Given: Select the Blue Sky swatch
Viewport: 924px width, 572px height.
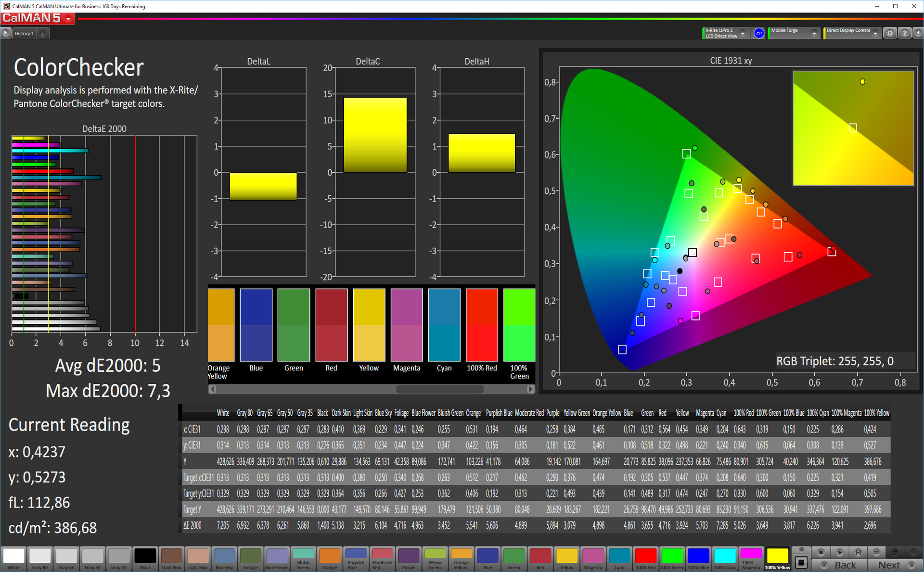Looking at the screenshot, I should [224, 559].
